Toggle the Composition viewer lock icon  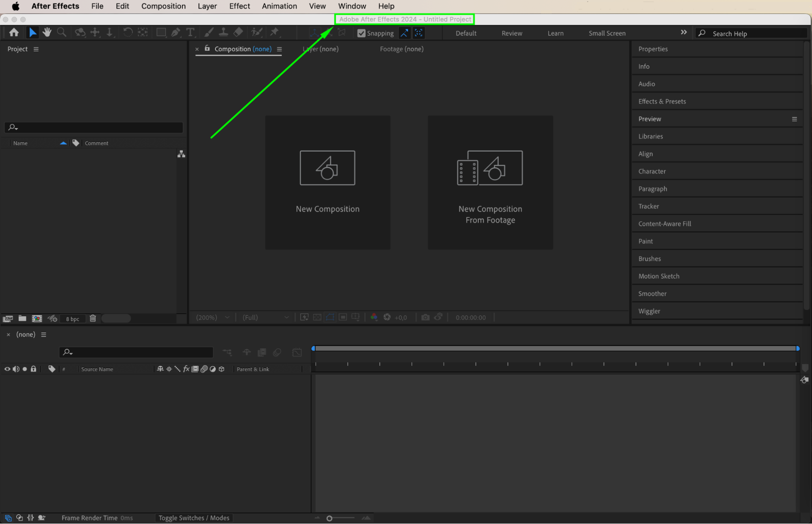[207, 48]
